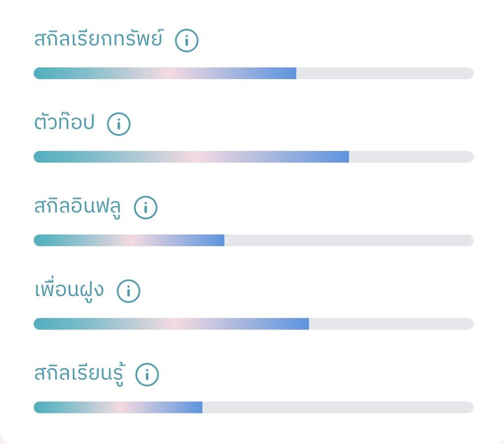Show info for สกิลอินฟลู
This screenshot has height=444, width=504.
146,208
